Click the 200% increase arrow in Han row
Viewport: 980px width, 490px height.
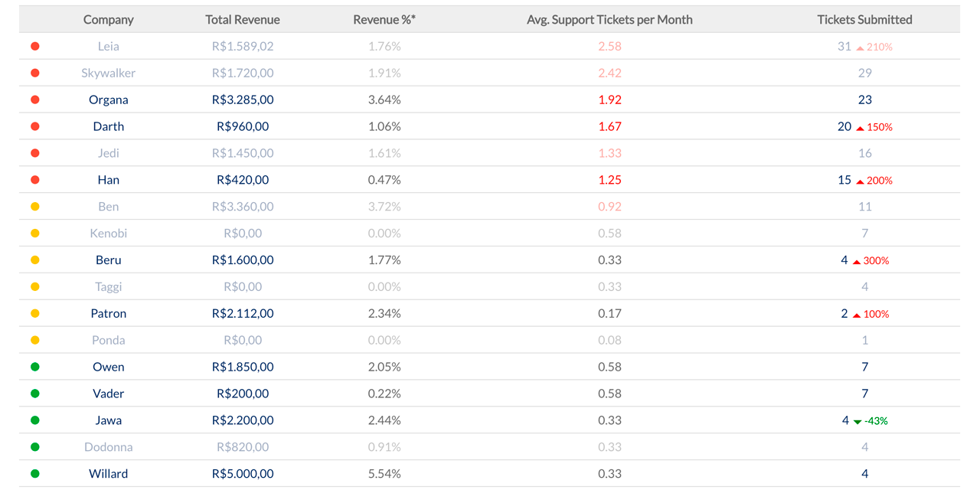pyautogui.click(x=861, y=181)
